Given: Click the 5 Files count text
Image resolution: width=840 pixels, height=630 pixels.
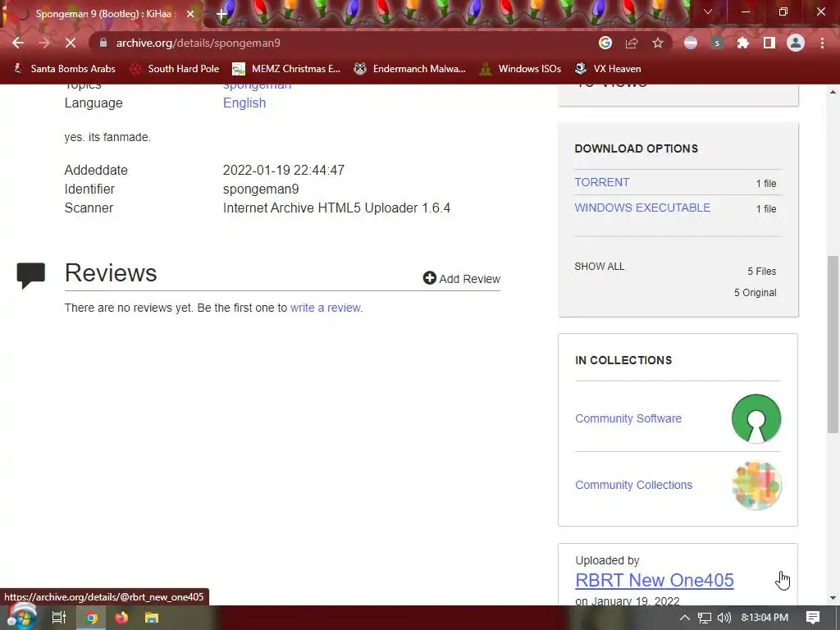Looking at the screenshot, I should tap(762, 271).
